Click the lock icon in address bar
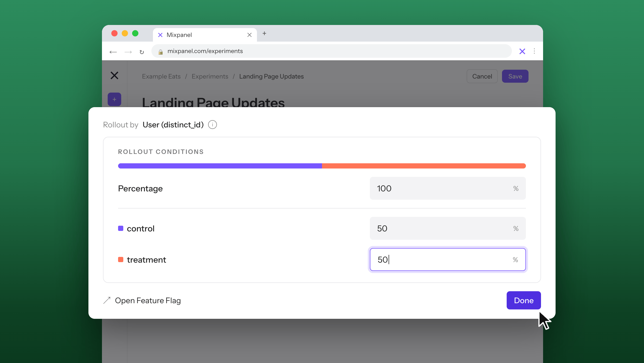This screenshot has height=363, width=644. pyautogui.click(x=161, y=52)
